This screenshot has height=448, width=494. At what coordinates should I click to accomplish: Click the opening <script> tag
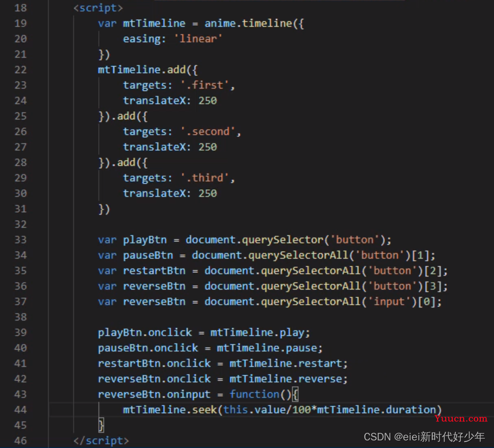coord(98,8)
